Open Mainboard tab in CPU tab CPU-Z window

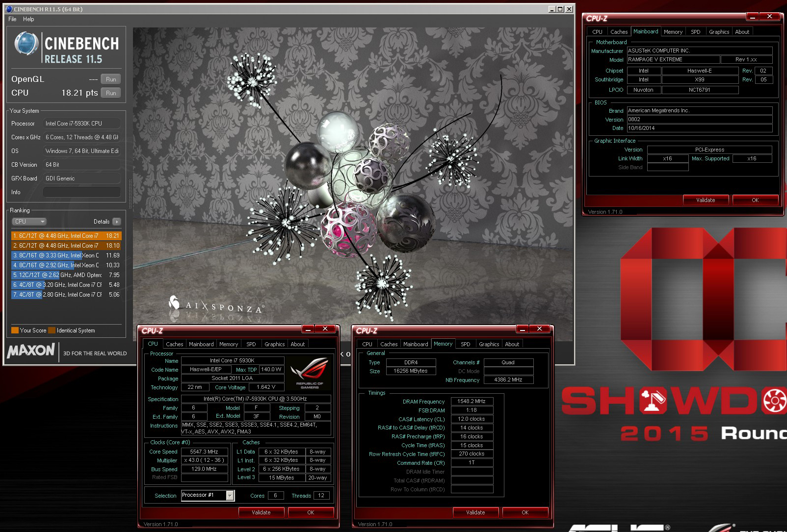coord(201,344)
